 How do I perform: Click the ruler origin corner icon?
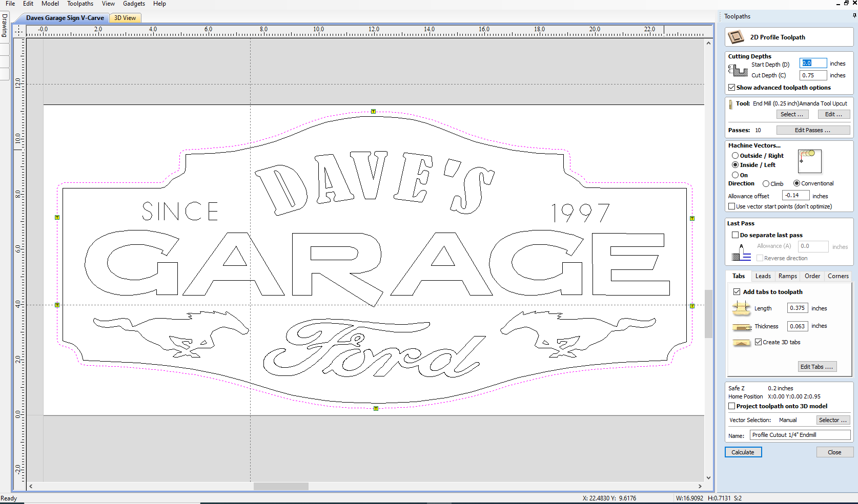(x=18, y=31)
